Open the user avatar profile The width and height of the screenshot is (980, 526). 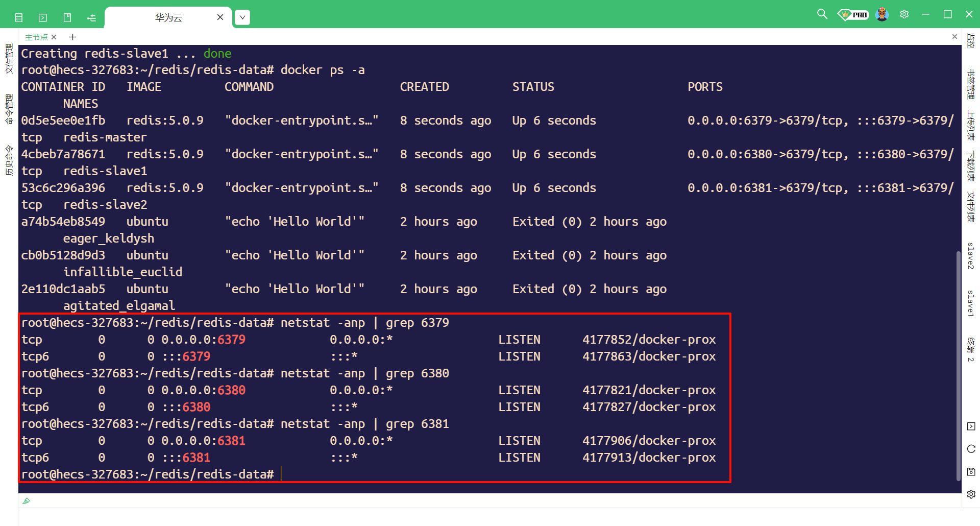(x=882, y=14)
